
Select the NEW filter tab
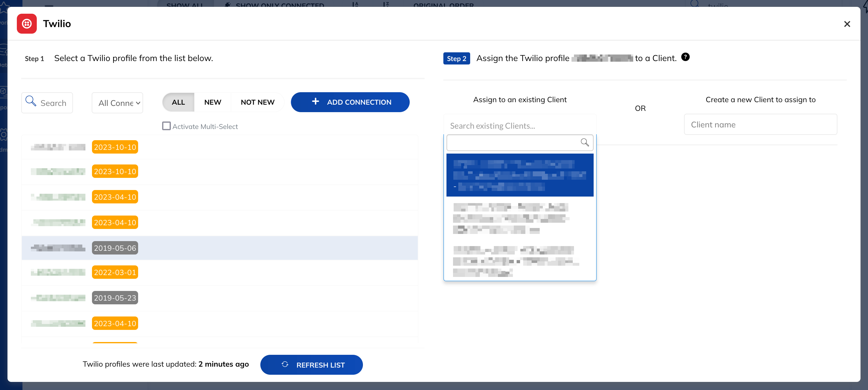click(x=213, y=102)
